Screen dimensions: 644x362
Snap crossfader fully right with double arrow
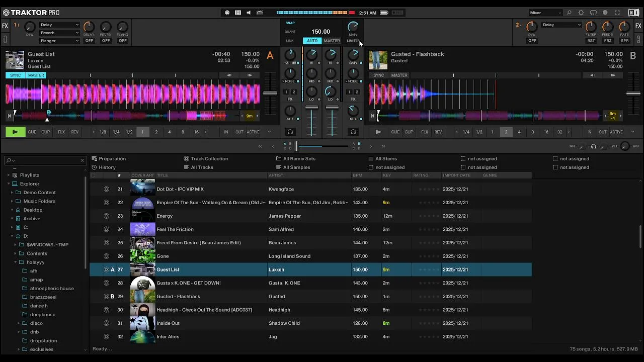(x=383, y=146)
